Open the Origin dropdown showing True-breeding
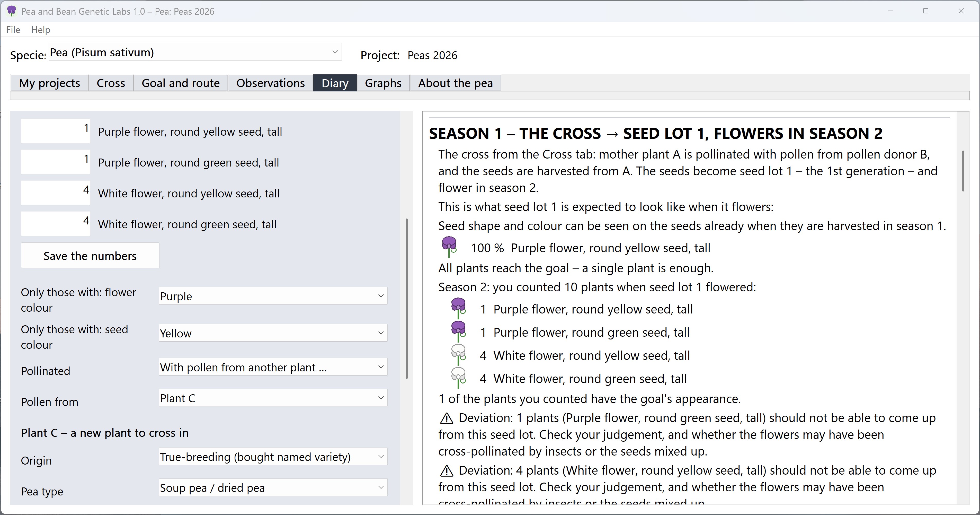 (x=273, y=456)
